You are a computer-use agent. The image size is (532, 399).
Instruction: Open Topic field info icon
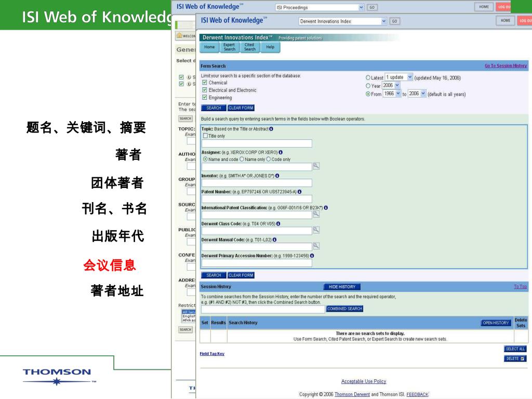tap(271, 129)
